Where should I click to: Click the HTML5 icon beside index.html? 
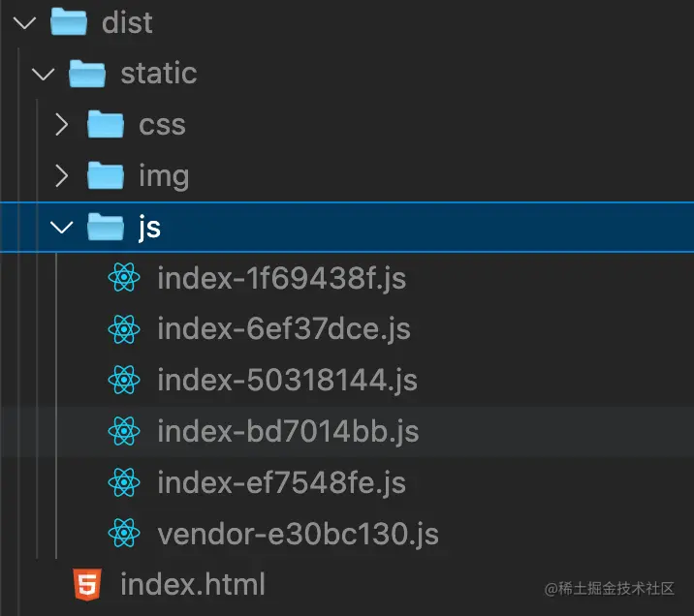(x=87, y=584)
